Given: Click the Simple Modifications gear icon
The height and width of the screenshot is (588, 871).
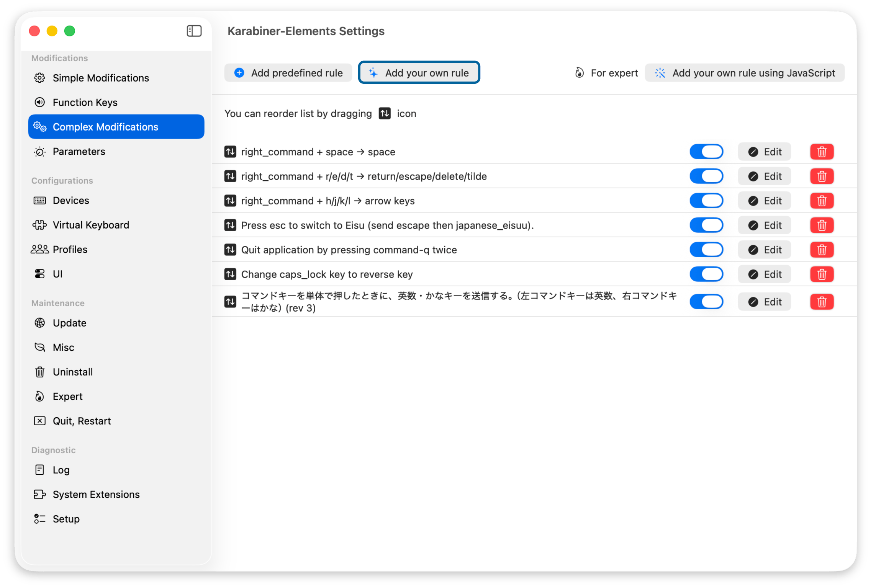Looking at the screenshot, I should tap(40, 78).
